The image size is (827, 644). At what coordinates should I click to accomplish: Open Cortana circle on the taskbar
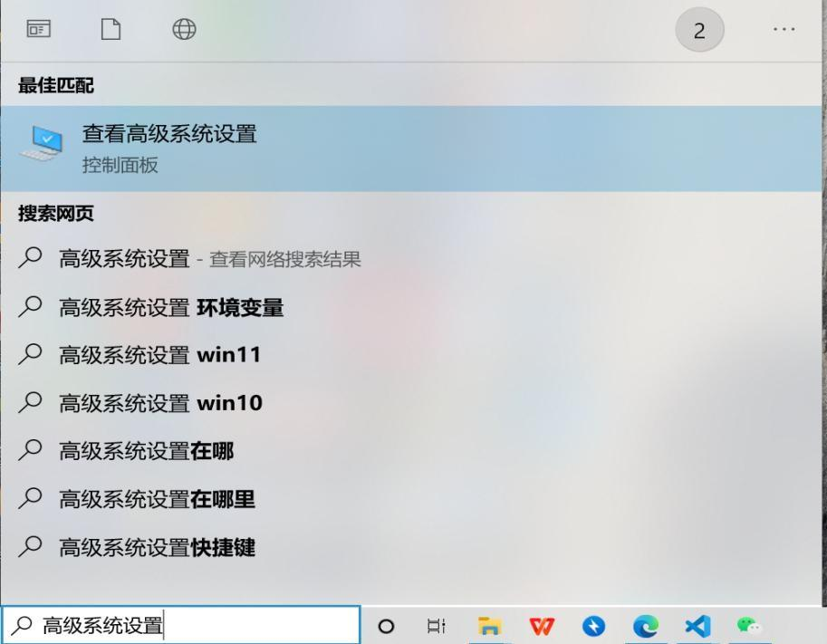(x=386, y=626)
